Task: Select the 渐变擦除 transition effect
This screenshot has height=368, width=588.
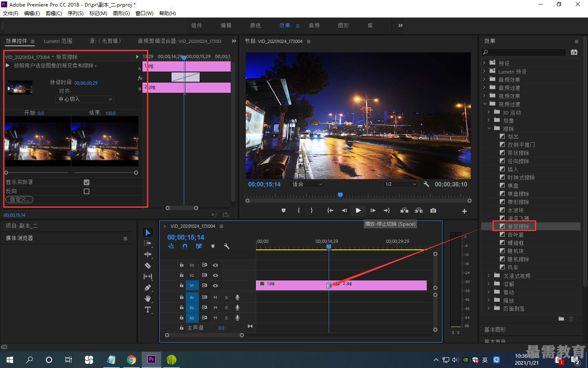Action: pos(518,227)
